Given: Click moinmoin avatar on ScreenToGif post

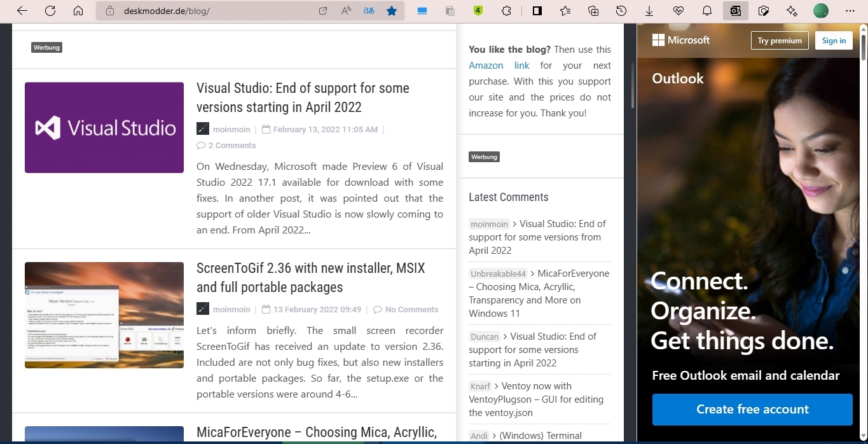Looking at the screenshot, I should (203, 309).
